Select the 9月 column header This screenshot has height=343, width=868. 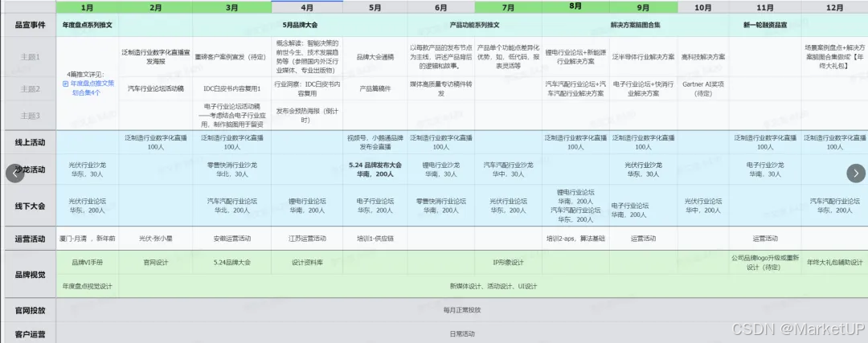[643, 7]
